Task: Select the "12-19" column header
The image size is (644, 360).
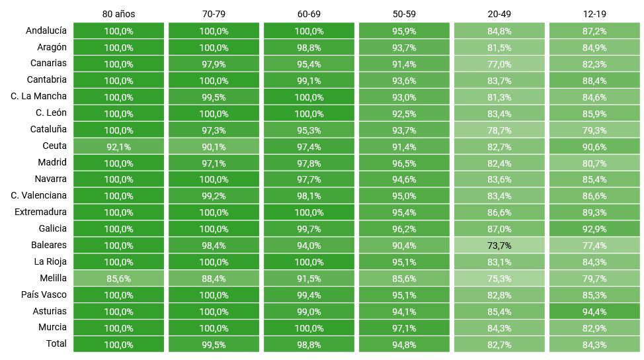Action: [x=594, y=14]
